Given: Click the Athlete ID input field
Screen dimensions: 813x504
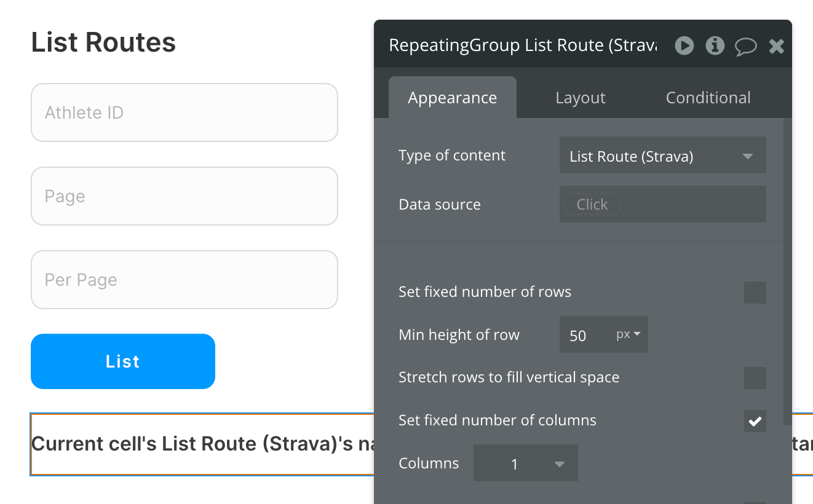Looking at the screenshot, I should 184,112.
